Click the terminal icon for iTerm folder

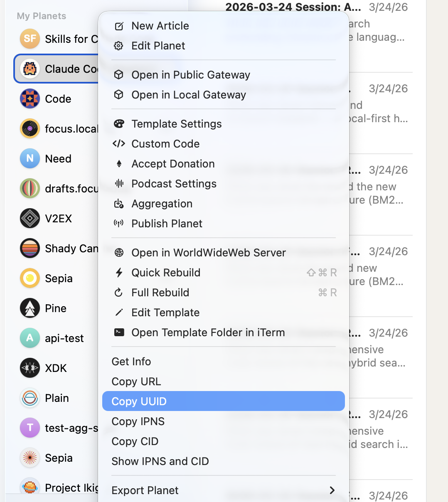pyautogui.click(x=119, y=332)
